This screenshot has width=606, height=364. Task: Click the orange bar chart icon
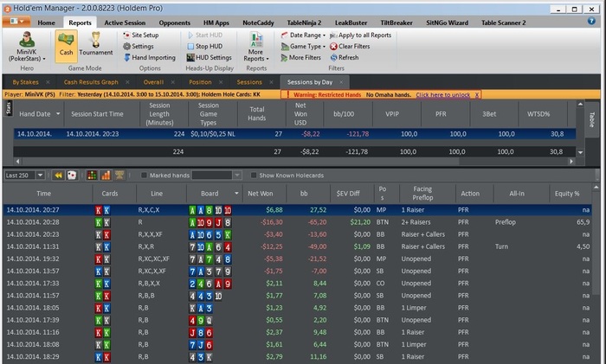coord(106,176)
